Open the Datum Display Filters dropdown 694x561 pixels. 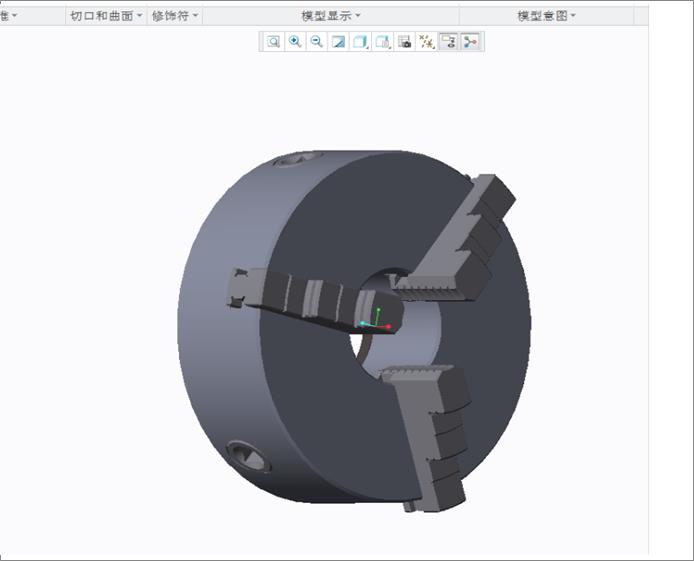click(x=427, y=42)
